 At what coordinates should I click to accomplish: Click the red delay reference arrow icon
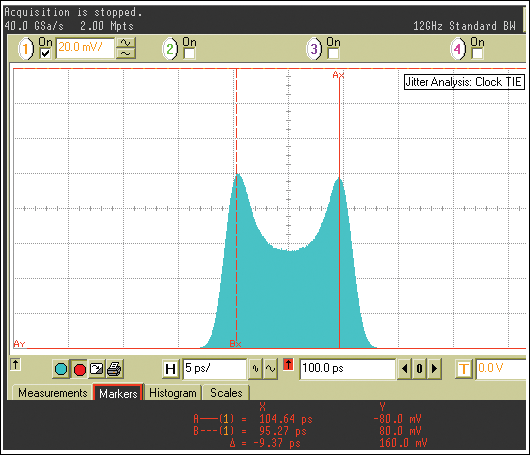pos(288,365)
